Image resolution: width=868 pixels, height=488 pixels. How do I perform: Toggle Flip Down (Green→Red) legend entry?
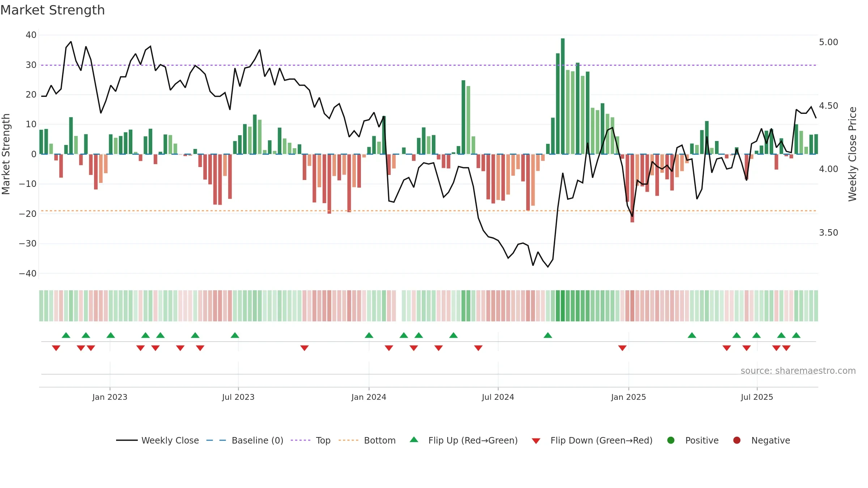click(x=592, y=440)
